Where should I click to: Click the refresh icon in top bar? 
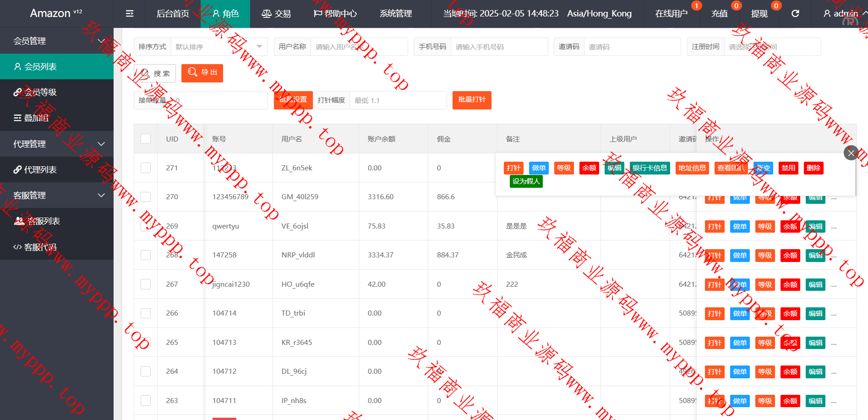[795, 14]
